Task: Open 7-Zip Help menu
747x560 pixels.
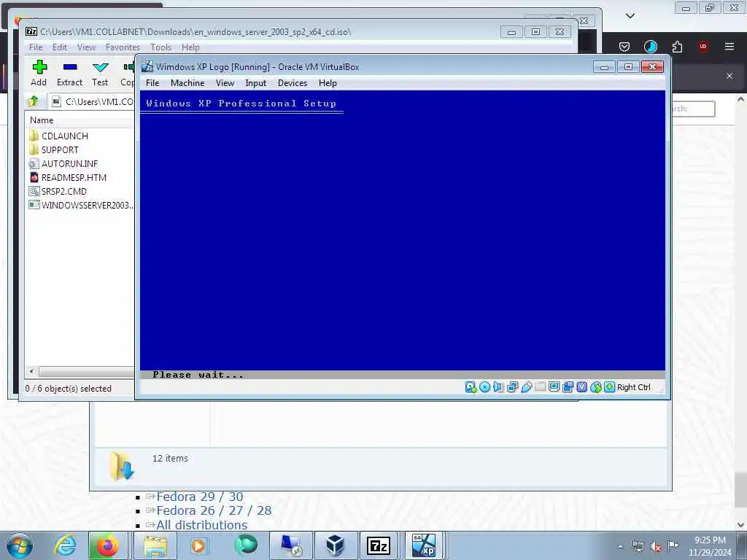Action: coord(190,47)
